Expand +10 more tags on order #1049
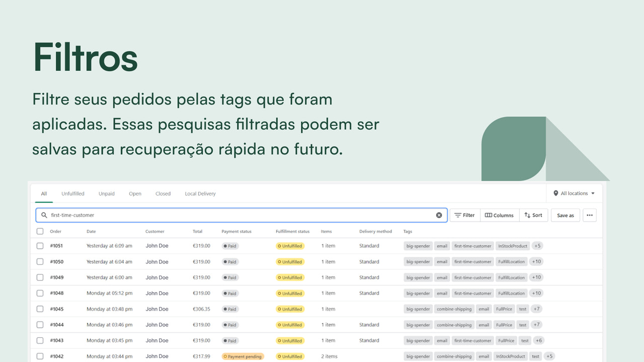 coord(536,278)
